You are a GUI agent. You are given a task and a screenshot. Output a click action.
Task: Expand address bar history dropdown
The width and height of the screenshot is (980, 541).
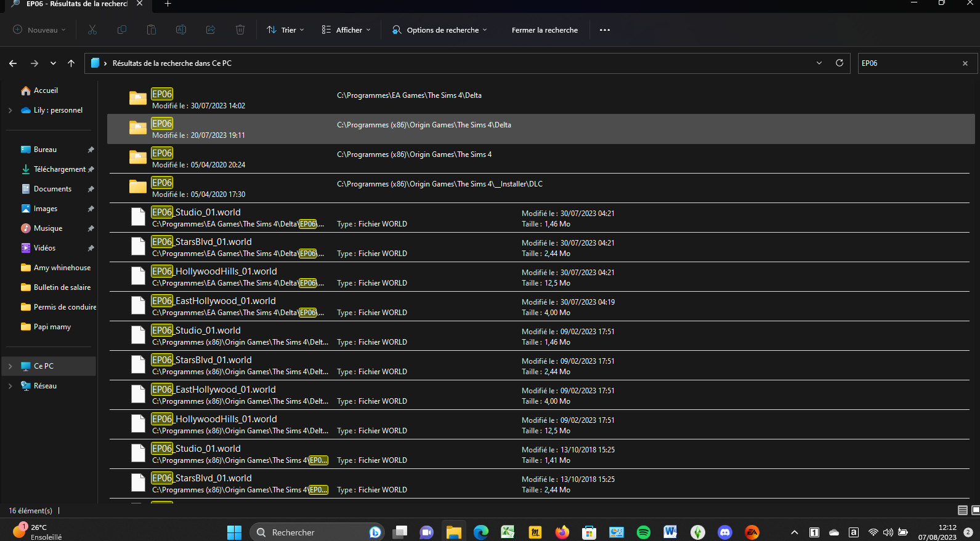tap(819, 63)
